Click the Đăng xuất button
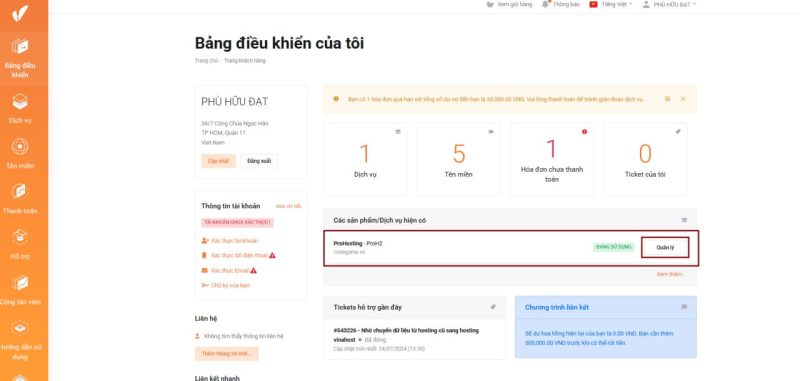 pos(259,161)
